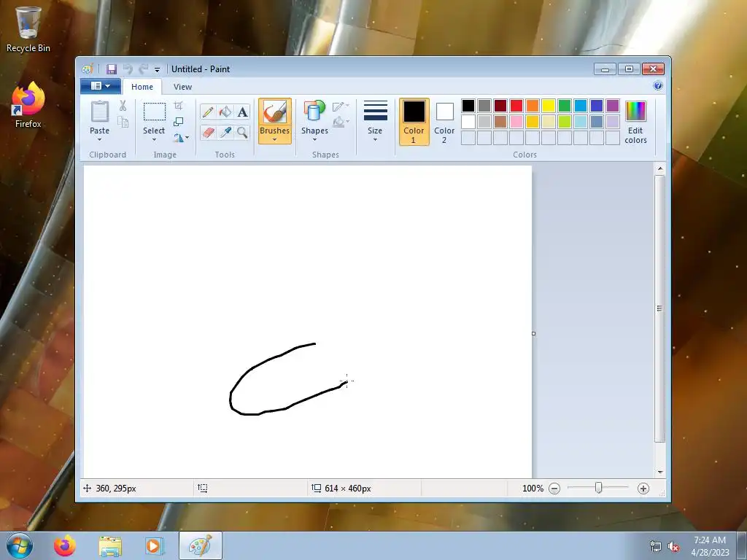The image size is (747, 560).
Task: Select the Color picker eyedropper tool
Action: pos(225,132)
